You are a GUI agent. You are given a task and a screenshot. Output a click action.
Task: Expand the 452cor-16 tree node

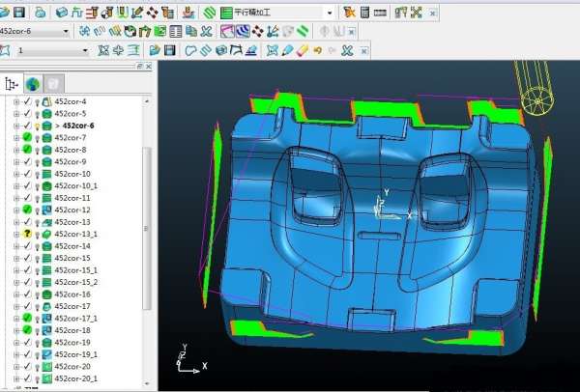[x=15, y=294]
